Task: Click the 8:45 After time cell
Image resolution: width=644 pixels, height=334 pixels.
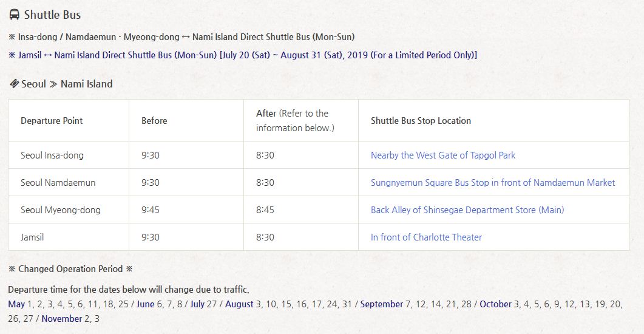Action: [265, 210]
